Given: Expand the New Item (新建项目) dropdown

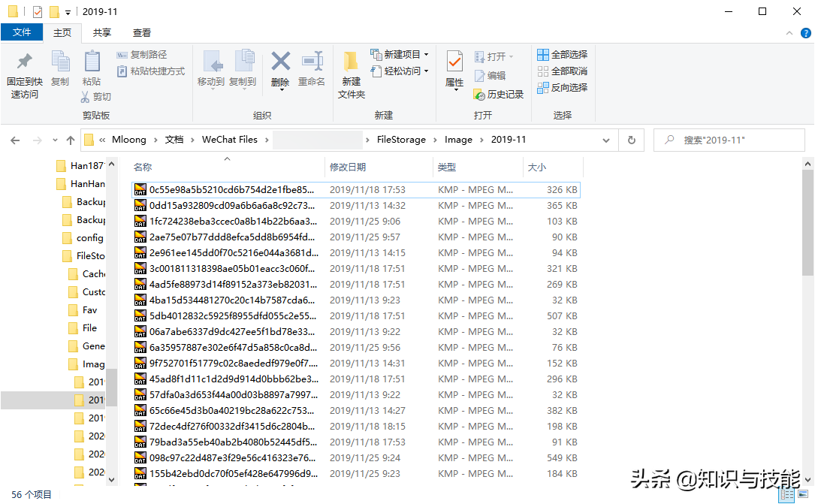Looking at the screenshot, I should [x=400, y=55].
